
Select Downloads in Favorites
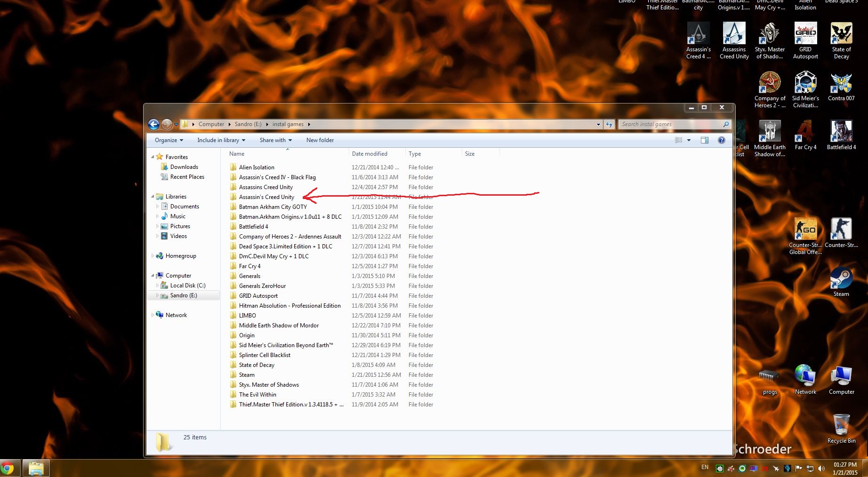(x=184, y=167)
